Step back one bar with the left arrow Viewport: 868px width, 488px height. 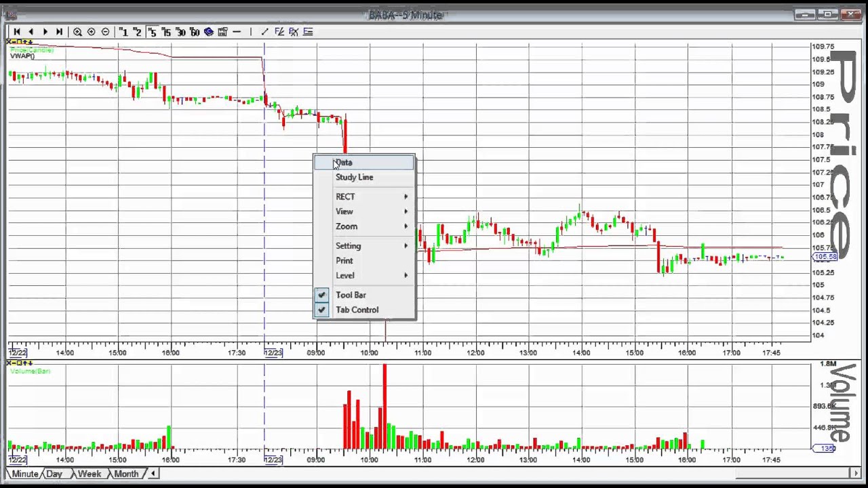[x=31, y=32]
